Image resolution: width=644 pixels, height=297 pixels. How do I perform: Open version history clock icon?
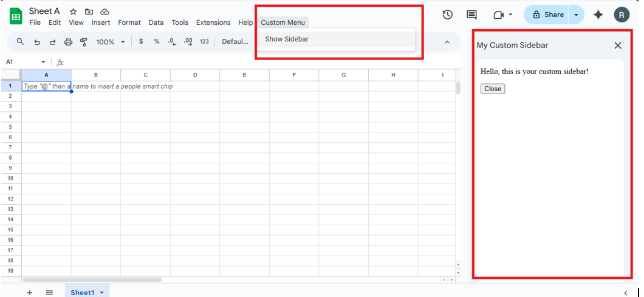(448, 15)
